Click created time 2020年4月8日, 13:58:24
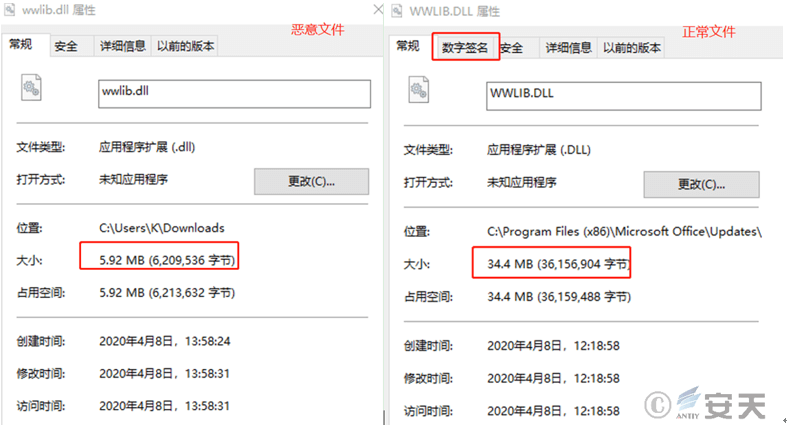The height and width of the screenshot is (434, 787). [x=165, y=341]
